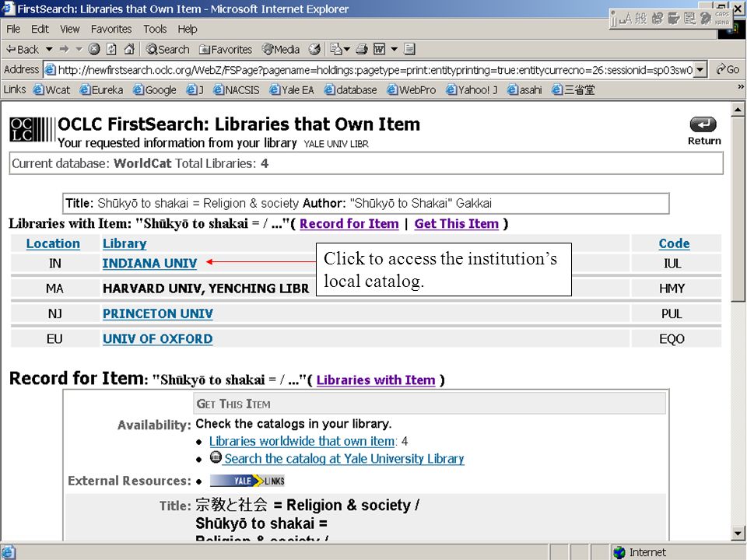This screenshot has width=747, height=560.
Task: Open the Media toolbar button
Action: click(281, 49)
